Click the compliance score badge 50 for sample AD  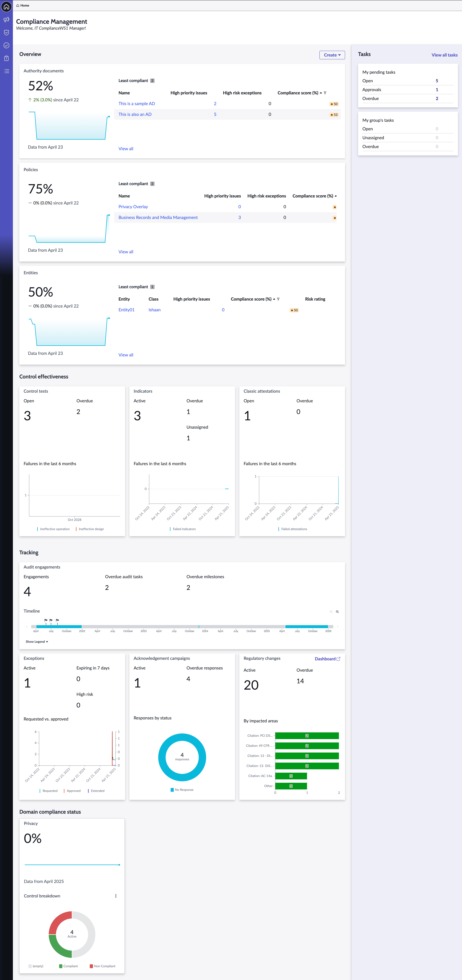click(x=334, y=104)
